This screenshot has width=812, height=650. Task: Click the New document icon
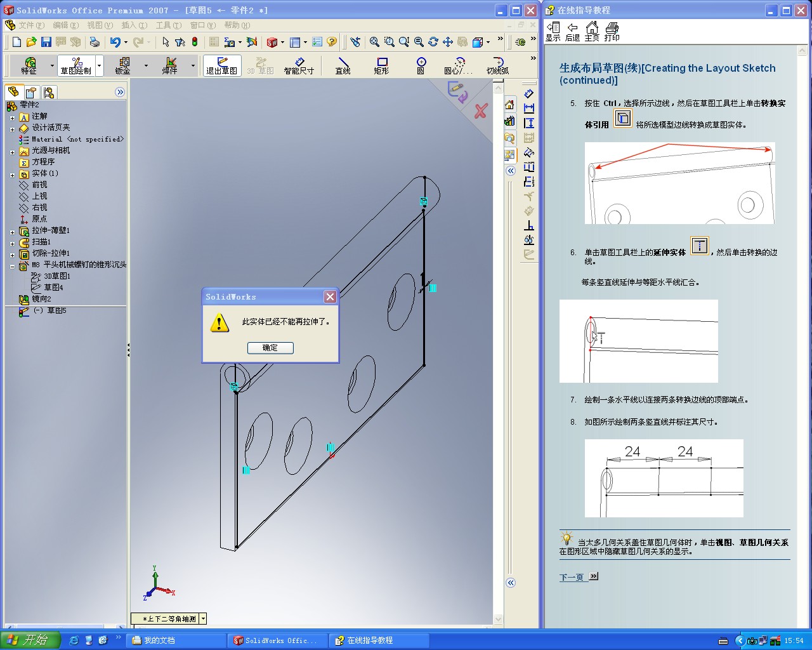16,42
